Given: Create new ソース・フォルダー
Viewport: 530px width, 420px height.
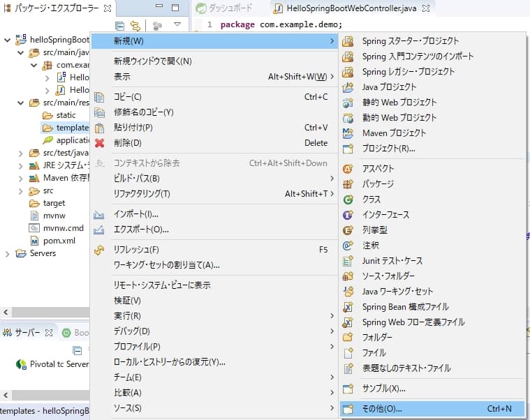Looking at the screenshot, I should coord(432,276).
